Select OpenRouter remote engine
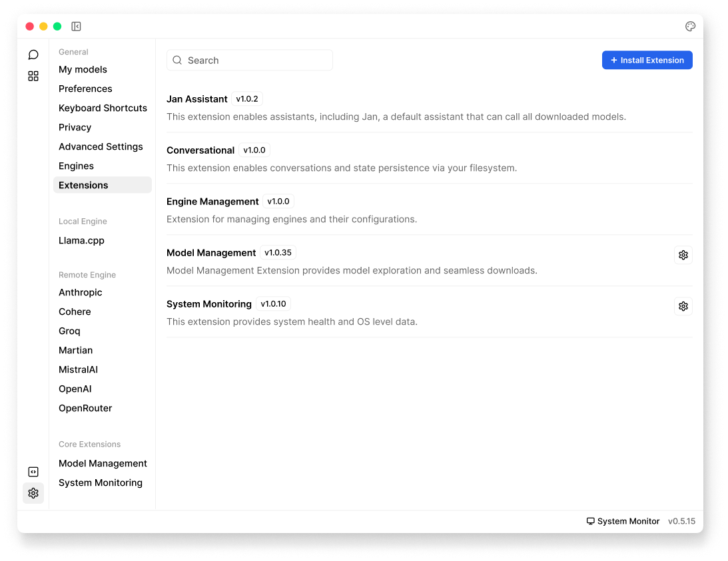 (x=85, y=408)
